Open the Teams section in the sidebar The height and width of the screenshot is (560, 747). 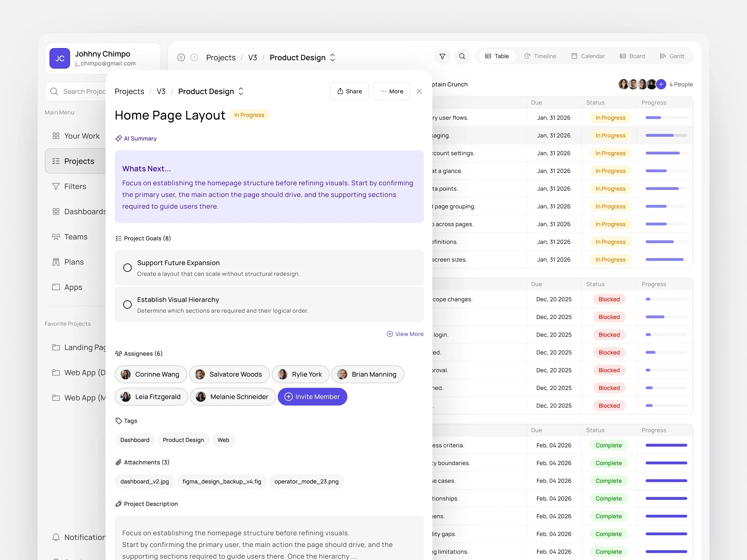[76, 237]
